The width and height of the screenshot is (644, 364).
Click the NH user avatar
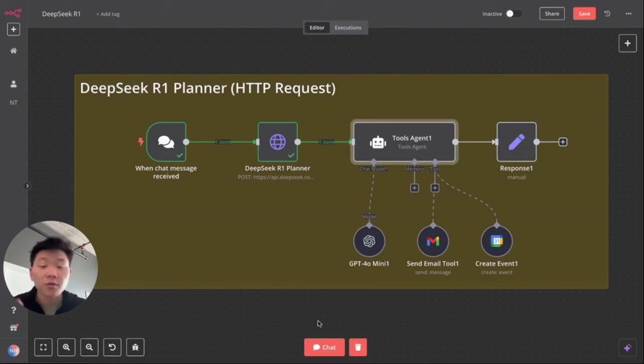coord(14,350)
